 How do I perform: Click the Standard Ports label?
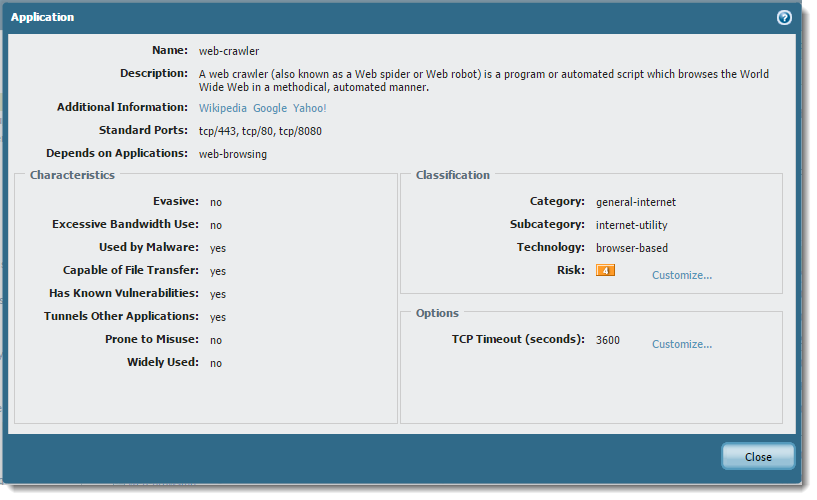[143, 130]
